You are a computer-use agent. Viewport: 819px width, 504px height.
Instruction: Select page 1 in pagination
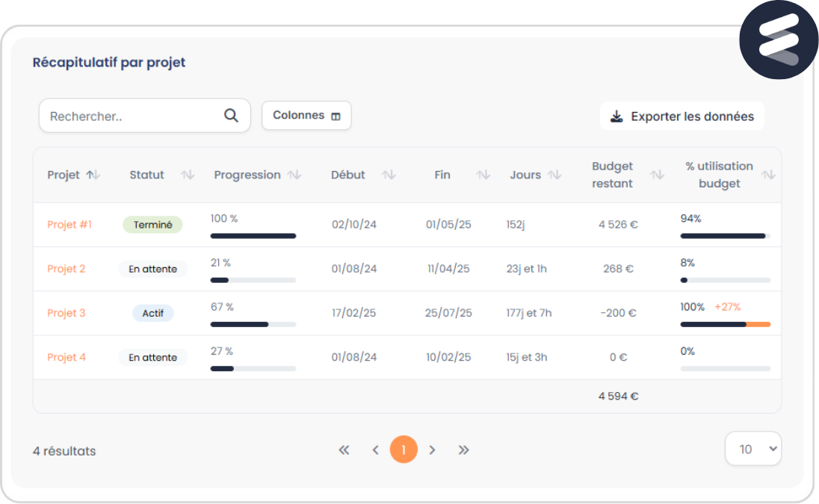(x=404, y=449)
